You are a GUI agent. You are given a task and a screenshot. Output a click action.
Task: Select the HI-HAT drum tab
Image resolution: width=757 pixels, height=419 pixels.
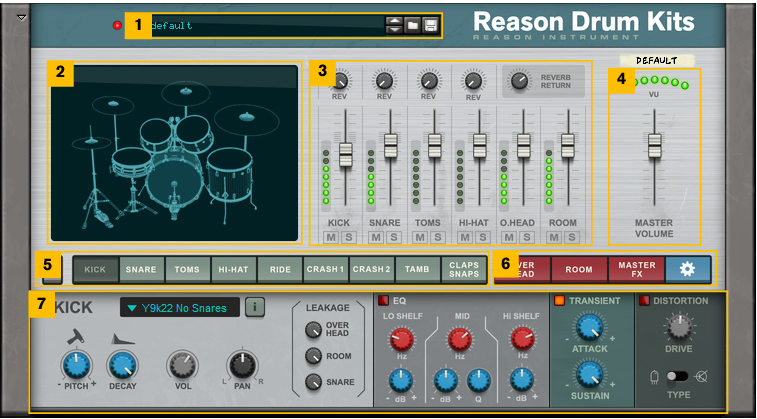point(234,269)
